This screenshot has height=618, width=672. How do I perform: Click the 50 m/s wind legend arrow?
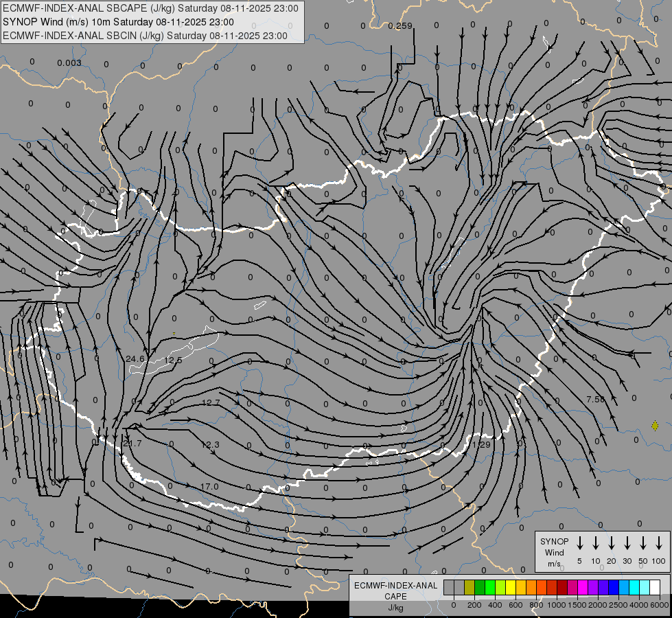click(643, 542)
